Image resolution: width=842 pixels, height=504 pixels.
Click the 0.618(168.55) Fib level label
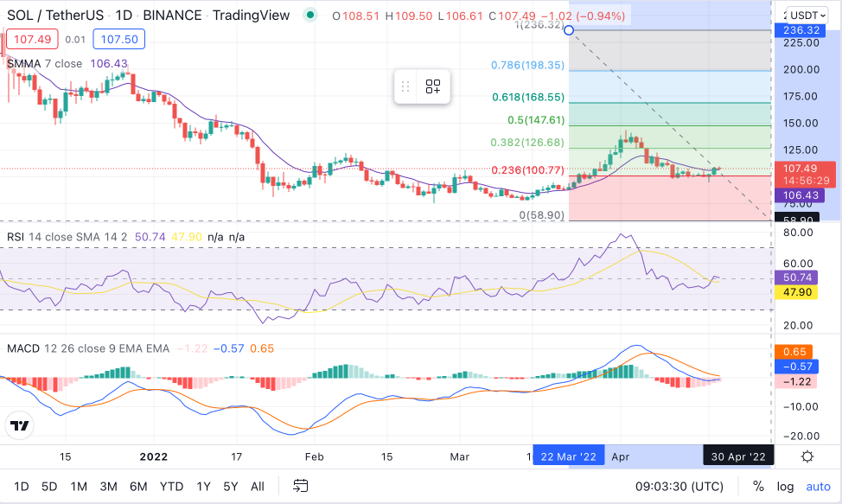(528, 97)
